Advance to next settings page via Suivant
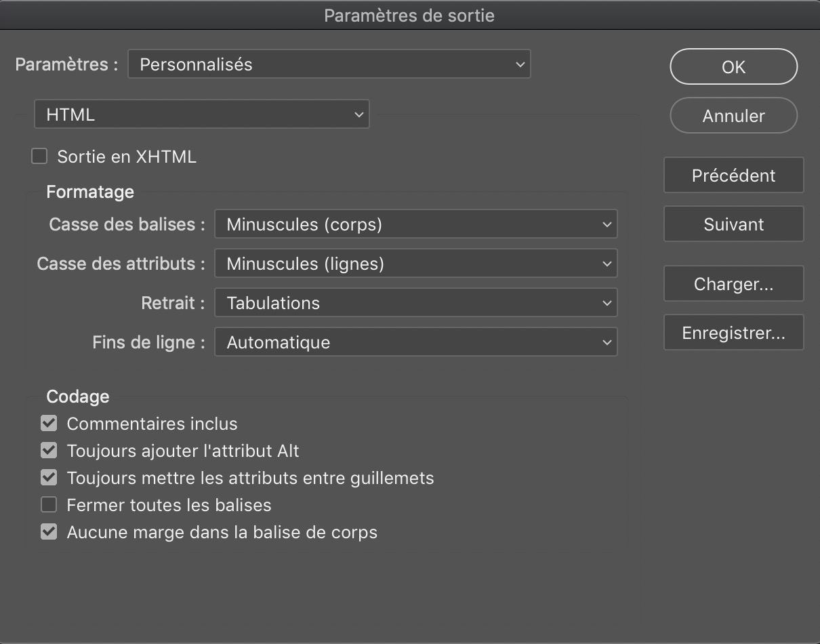This screenshot has height=644, width=820. click(x=733, y=224)
